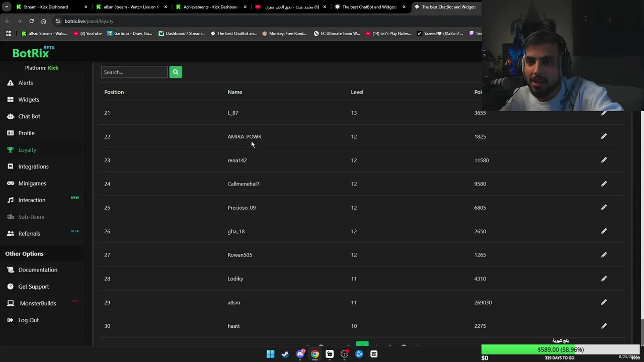The image size is (644, 362).
Task: Open Integrations page
Action: pyautogui.click(x=33, y=166)
